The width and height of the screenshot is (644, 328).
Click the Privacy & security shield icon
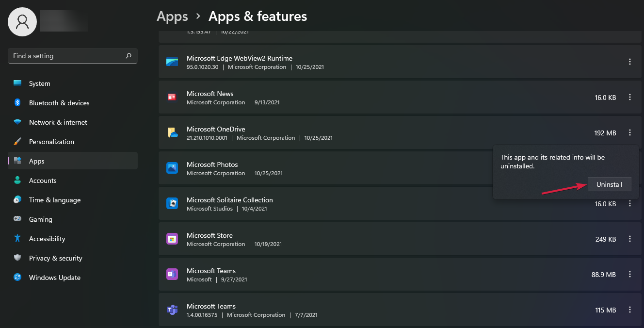click(17, 258)
